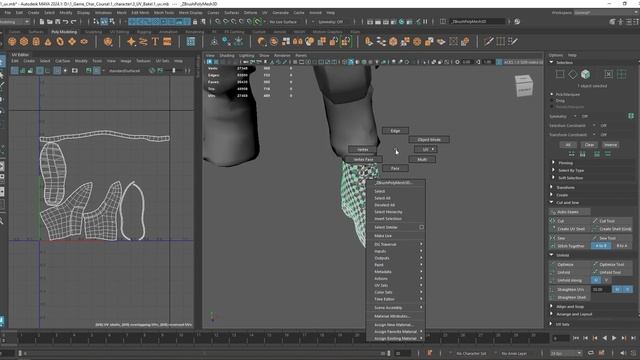Switch to the Poly Modeling shelf tab
Screen dimensions: 640x360
tap(64, 32)
